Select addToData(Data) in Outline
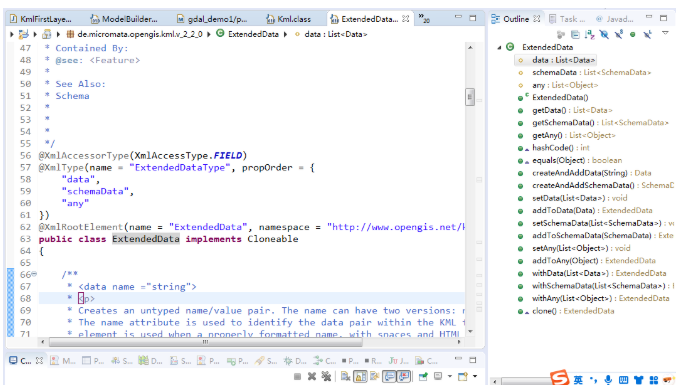682x385 pixels. 585,211
